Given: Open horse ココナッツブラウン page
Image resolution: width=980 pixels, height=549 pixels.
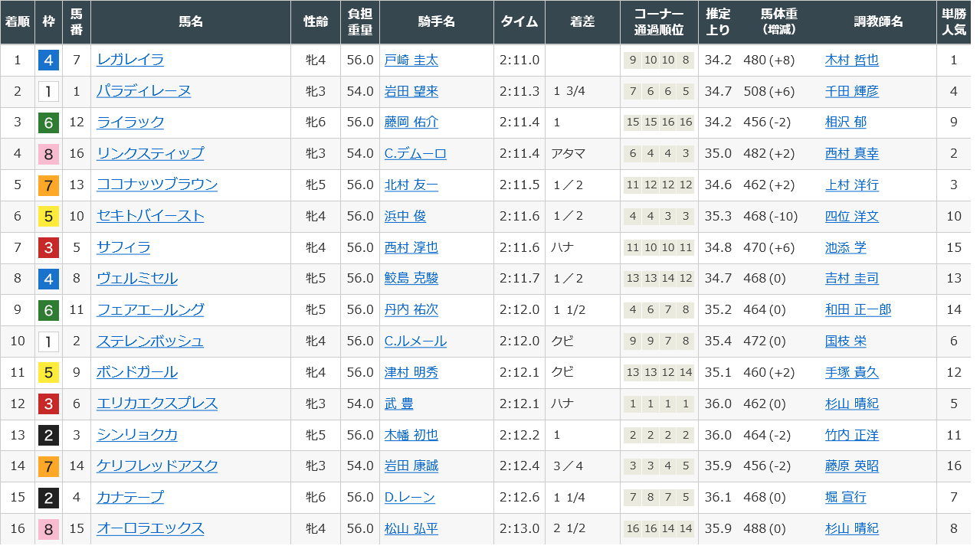Looking at the screenshot, I should click(x=157, y=185).
